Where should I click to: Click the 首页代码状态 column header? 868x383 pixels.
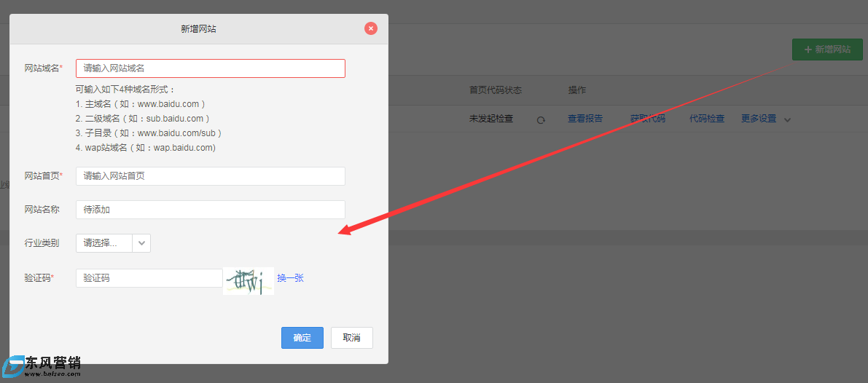[x=496, y=90]
